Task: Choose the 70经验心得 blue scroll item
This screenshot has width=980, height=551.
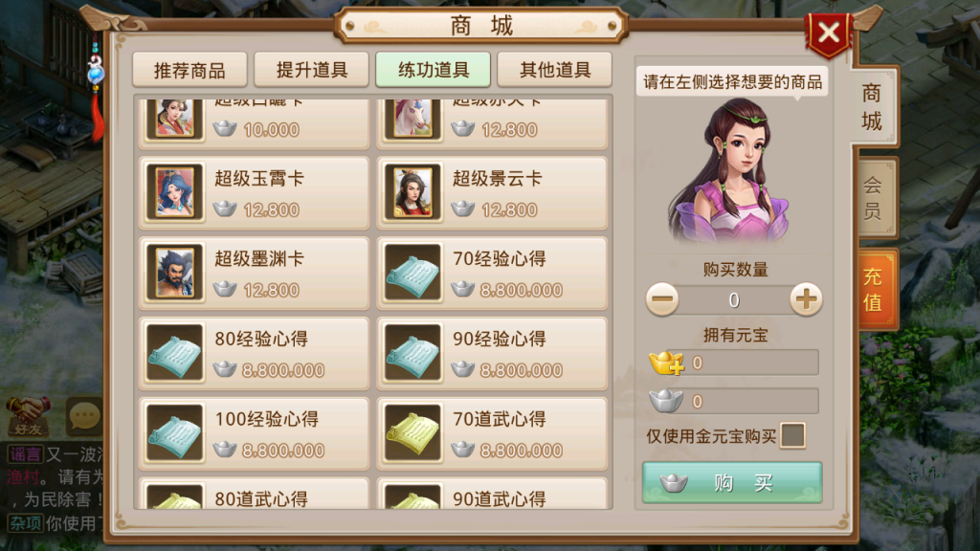Action: click(412, 273)
